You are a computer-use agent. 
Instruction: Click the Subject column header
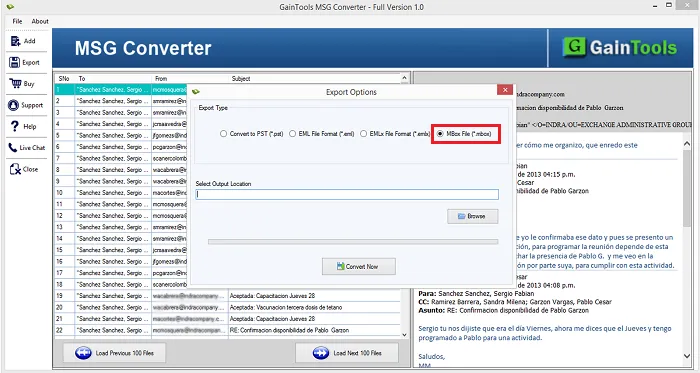click(315, 79)
